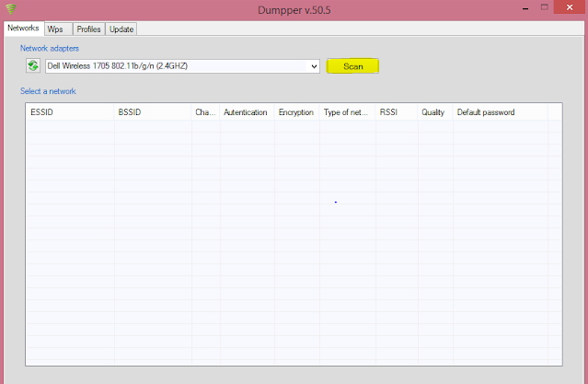Switch to the Networks tab
The image size is (588, 384).
click(x=24, y=29)
